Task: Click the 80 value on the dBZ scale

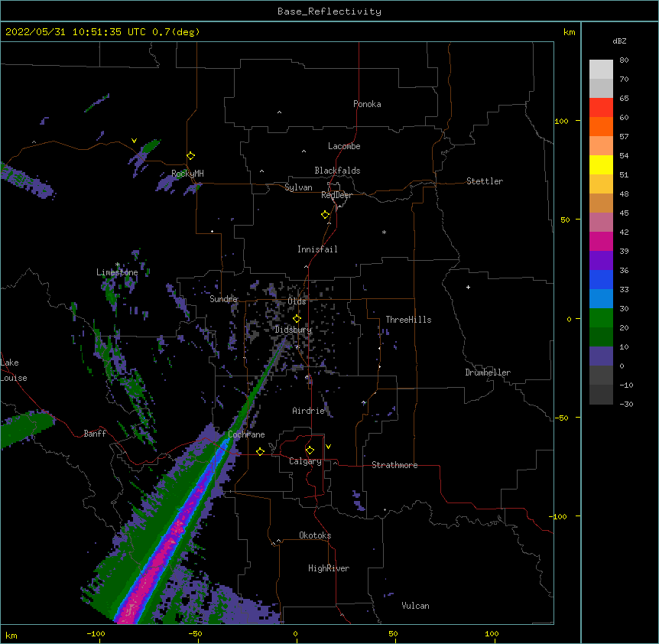Action: 624,60
